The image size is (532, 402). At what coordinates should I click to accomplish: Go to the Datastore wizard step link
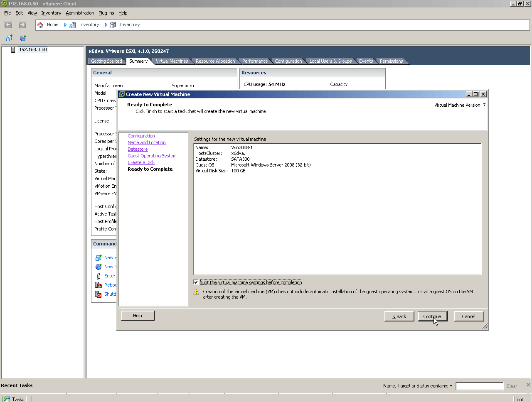click(138, 150)
